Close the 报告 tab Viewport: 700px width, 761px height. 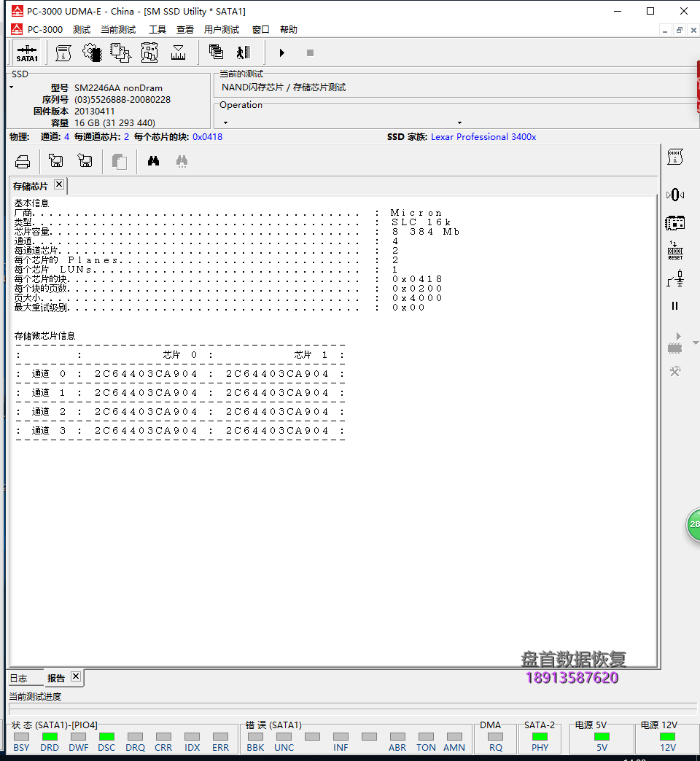coord(76,676)
